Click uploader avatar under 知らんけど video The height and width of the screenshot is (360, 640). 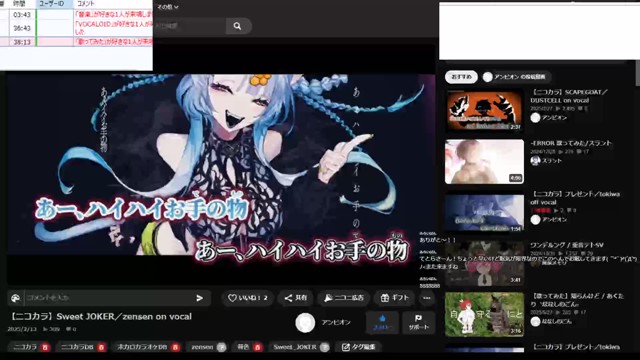[535, 322]
